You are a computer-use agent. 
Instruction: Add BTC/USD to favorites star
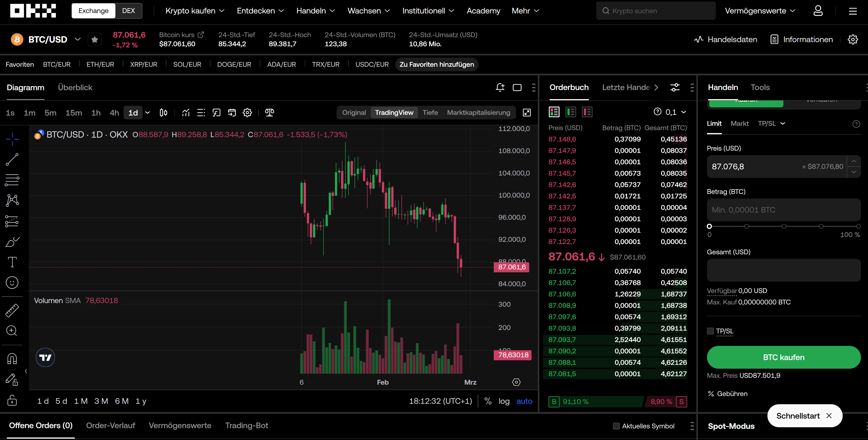coord(95,40)
